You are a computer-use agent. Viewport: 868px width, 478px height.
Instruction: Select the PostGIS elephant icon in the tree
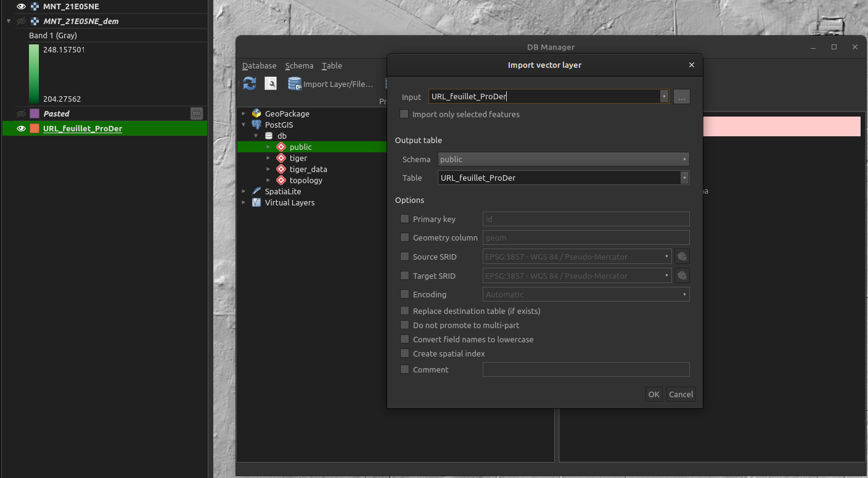tap(256, 125)
